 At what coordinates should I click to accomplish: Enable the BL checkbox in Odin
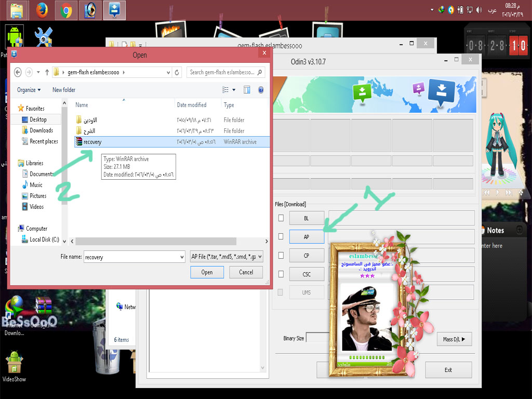coord(281,218)
